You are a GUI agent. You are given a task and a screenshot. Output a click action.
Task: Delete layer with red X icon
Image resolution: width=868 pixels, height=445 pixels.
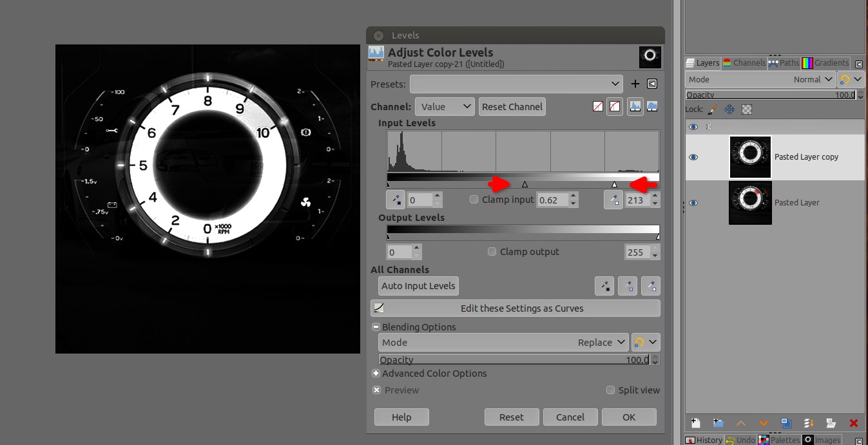[854, 423]
